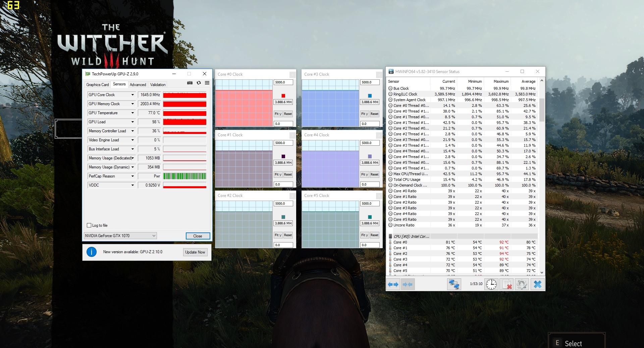Switch to the Graphics Card tab
This screenshot has width=644, height=348.
click(97, 85)
